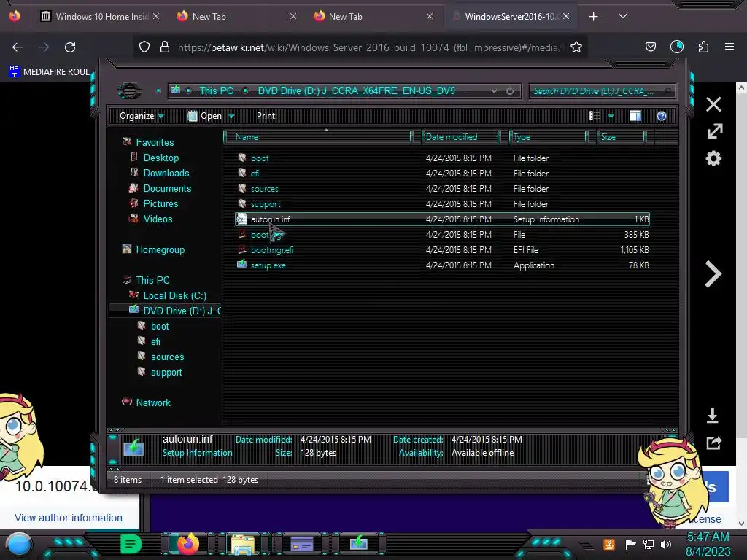
Task: Open Firefox from the taskbar
Action: pos(187,543)
